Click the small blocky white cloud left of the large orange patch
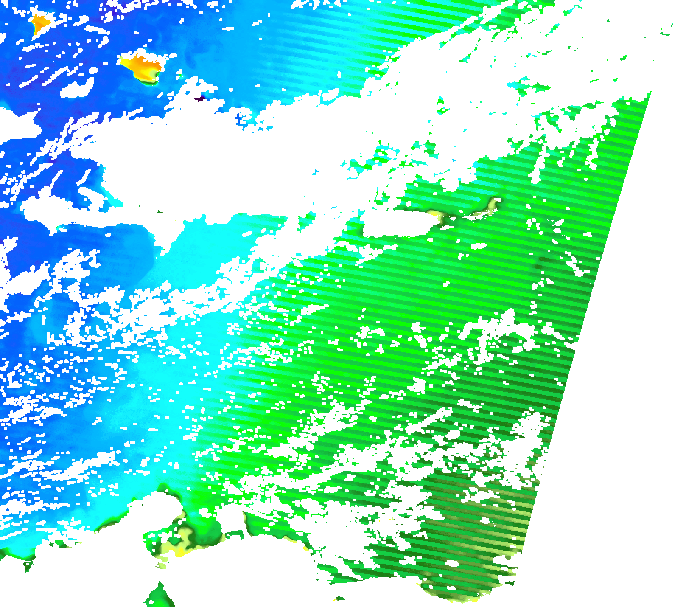Screen dimensions: 700x607 78,88
